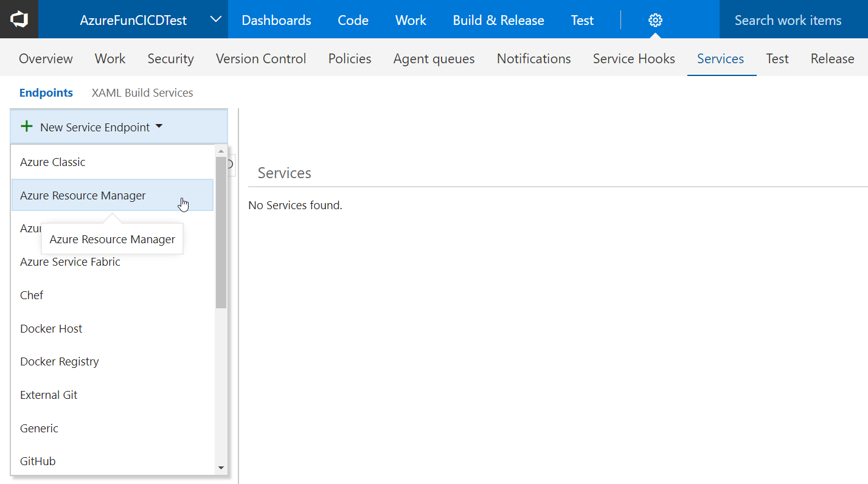Choose Docker Registry endpoint type
The image size is (868, 484).
113,361
